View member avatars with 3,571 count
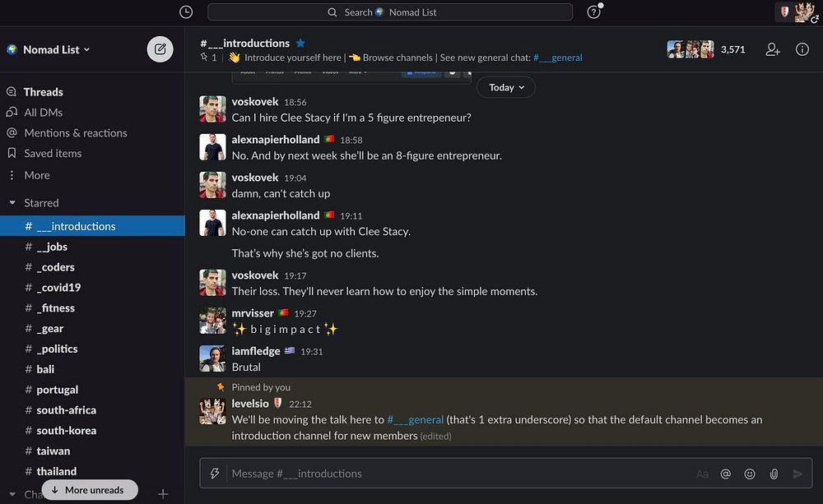Viewport: 823px width, 504px height. (x=706, y=49)
